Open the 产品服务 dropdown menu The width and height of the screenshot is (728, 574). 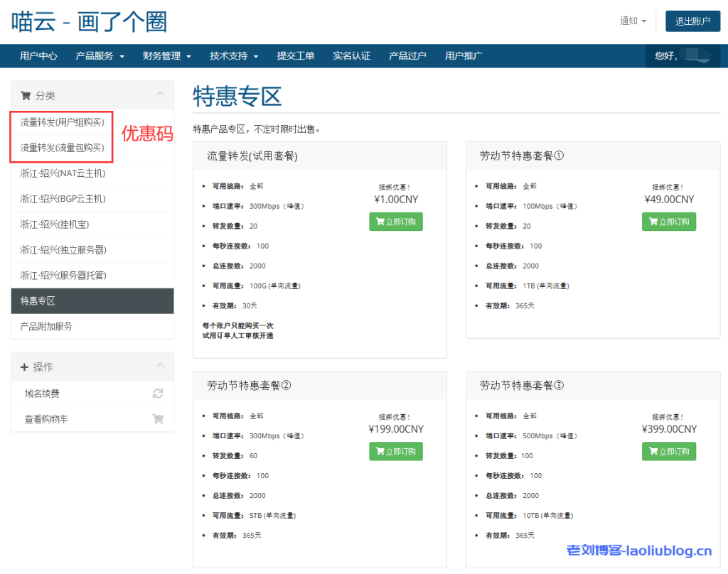coord(100,56)
